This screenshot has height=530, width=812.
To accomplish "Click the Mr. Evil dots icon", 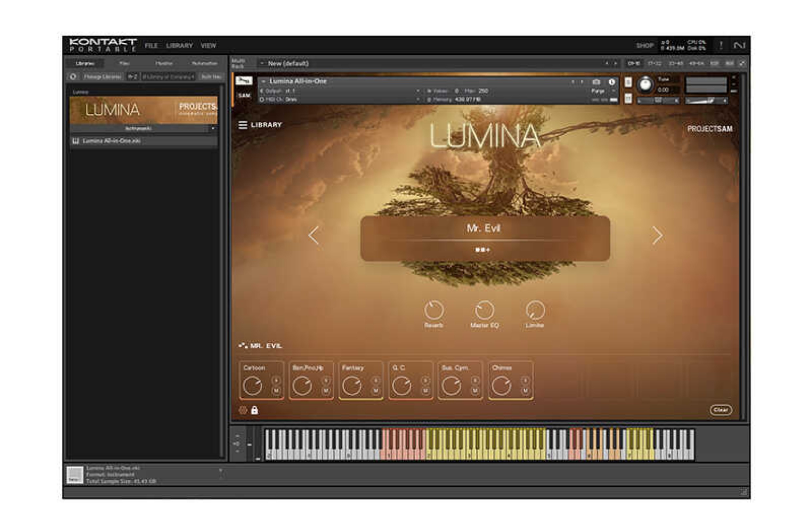I will coord(243,345).
